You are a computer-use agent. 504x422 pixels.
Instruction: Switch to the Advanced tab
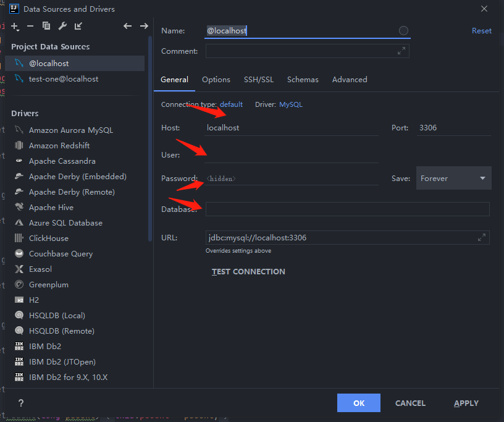coord(350,80)
